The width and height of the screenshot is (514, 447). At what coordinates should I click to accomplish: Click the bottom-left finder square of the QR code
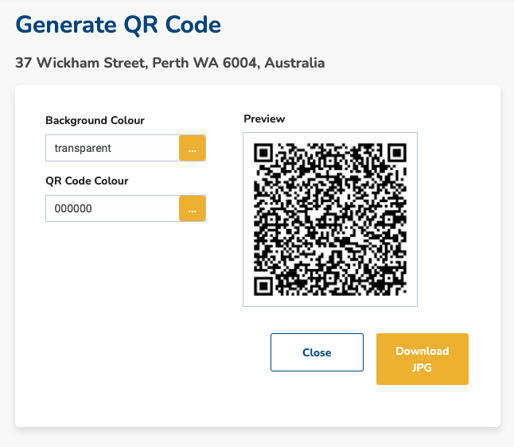coord(263,286)
